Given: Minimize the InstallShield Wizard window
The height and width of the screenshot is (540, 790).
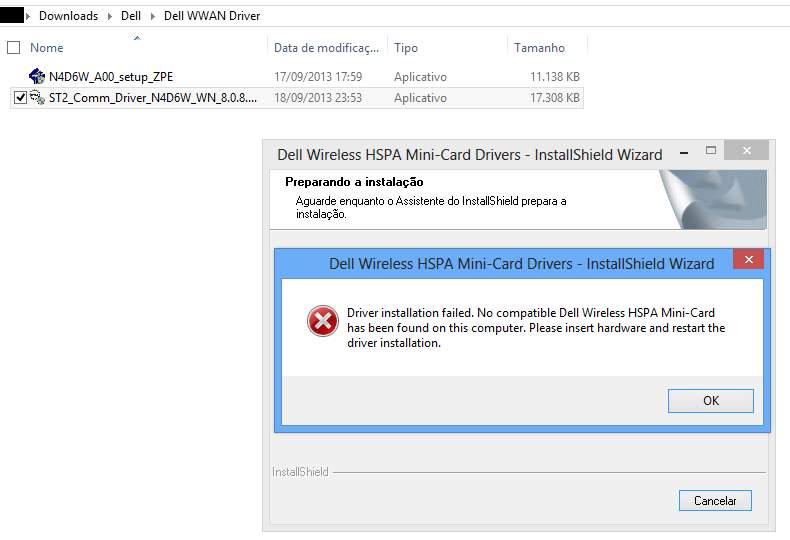Looking at the screenshot, I should (684, 152).
